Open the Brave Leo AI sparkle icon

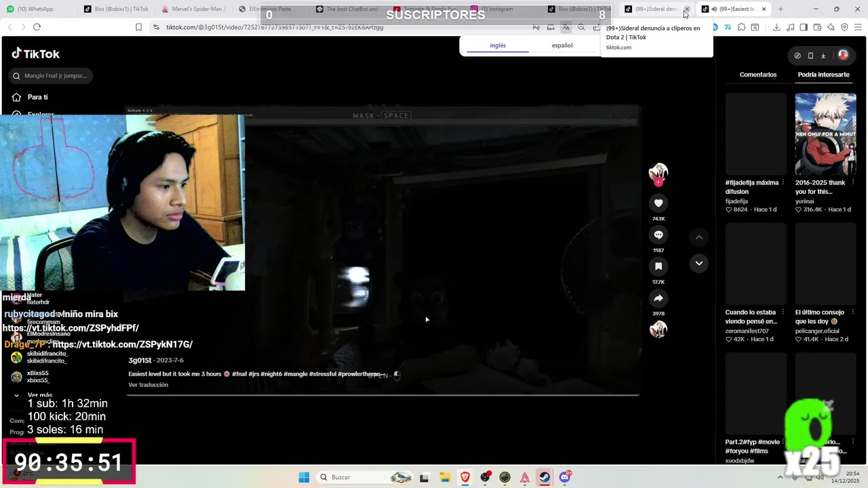(831, 27)
